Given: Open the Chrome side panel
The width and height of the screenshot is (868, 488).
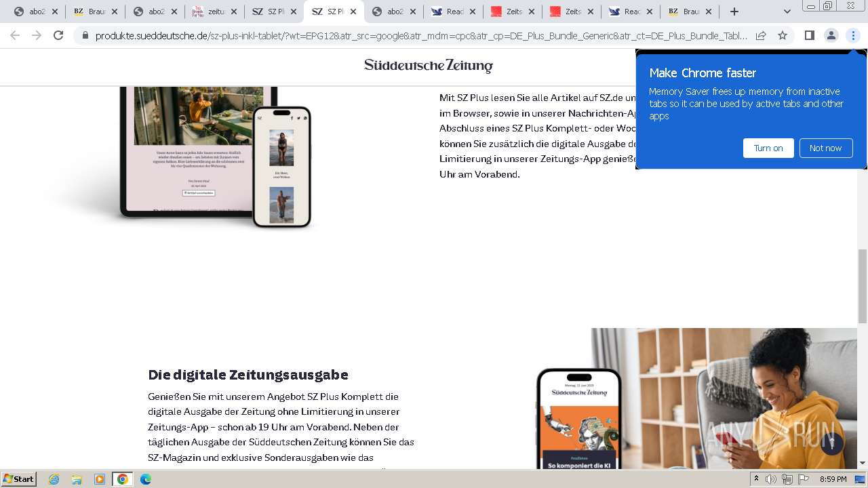Looking at the screenshot, I should point(809,35).
